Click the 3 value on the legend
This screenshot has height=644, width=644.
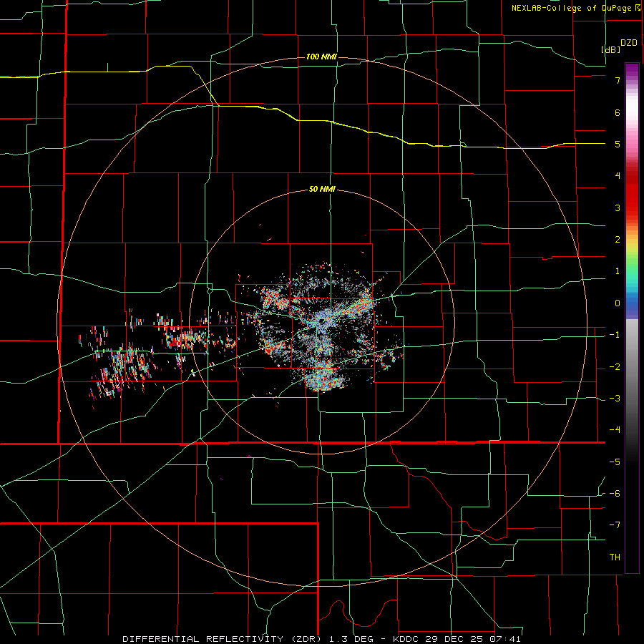pyautogui.click(x=618, y=208)
